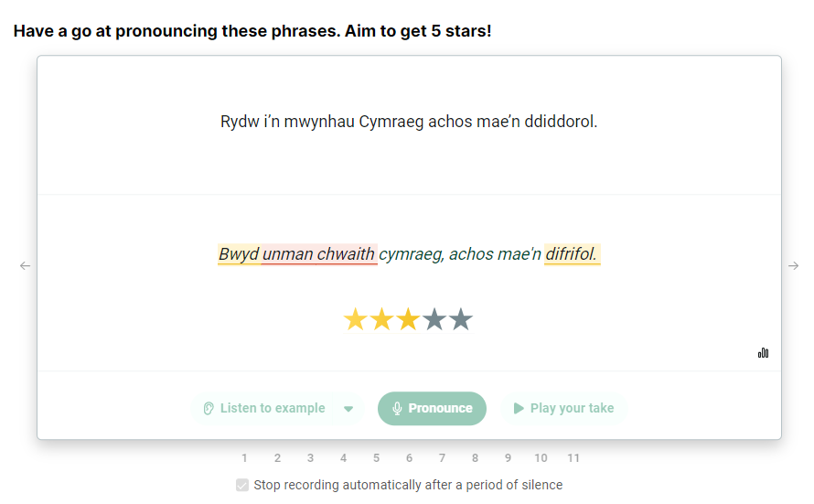Click the Play your take button
This screenshot has width=814, height=504.
(x=563, y=409)
